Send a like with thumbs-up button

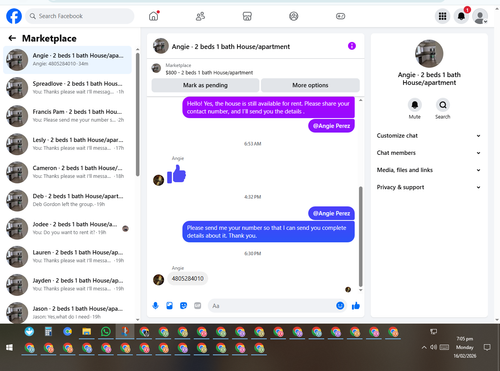(356, 306)
